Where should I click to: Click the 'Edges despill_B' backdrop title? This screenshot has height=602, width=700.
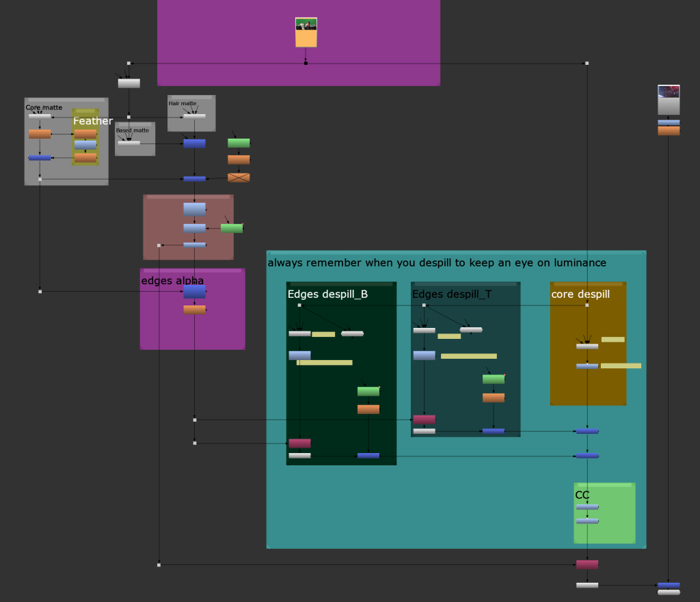[327, 294]
